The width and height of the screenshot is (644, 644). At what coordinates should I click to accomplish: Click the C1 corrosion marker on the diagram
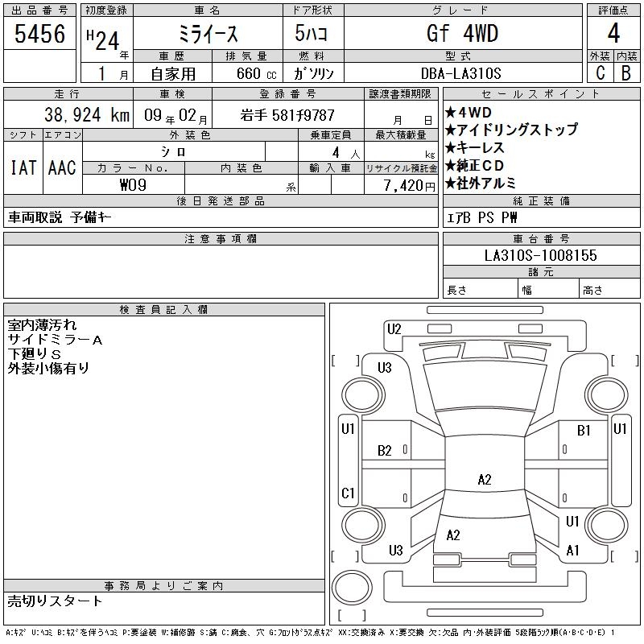348,493
